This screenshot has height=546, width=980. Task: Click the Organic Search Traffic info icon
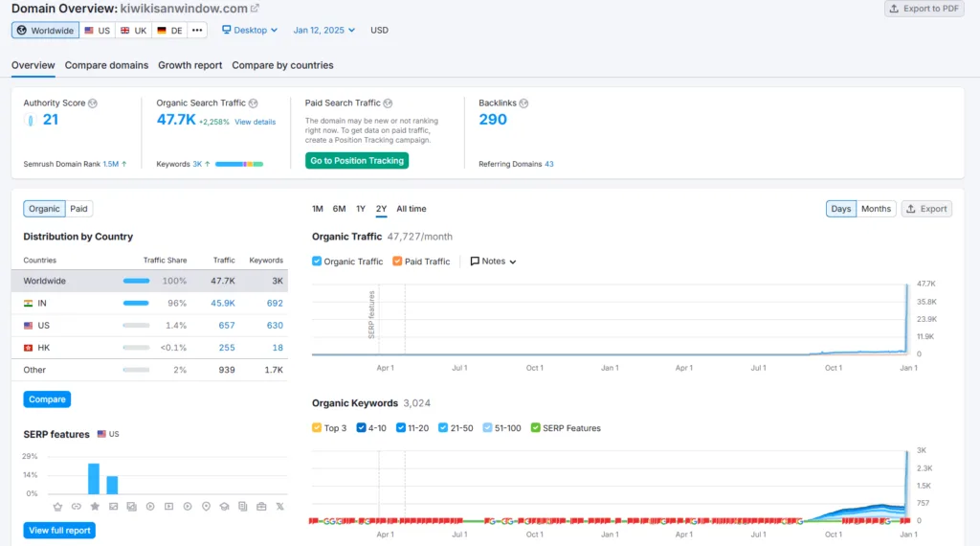tap(253, 103)
